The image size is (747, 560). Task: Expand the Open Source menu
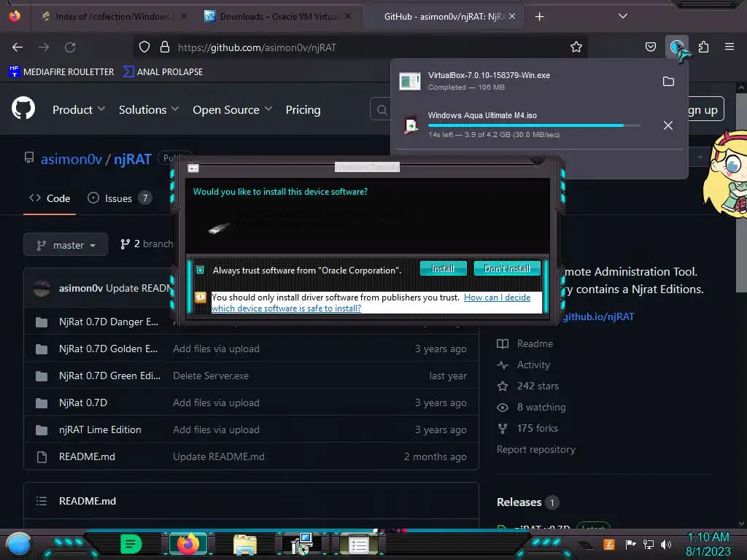click(x=233, y=109)
